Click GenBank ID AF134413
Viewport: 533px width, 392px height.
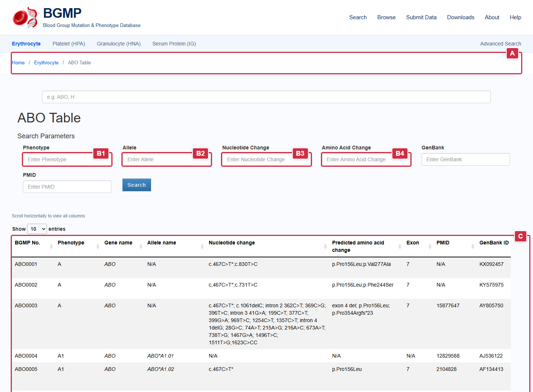(491, 369)
